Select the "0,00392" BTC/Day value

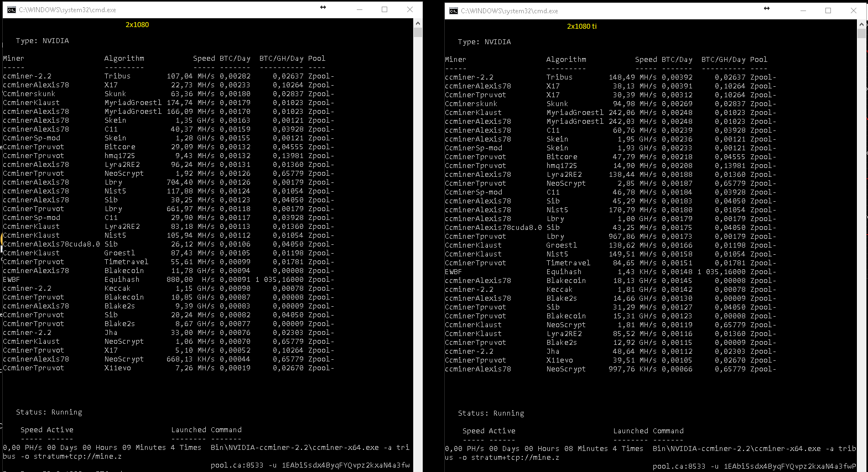pos(677,77)
